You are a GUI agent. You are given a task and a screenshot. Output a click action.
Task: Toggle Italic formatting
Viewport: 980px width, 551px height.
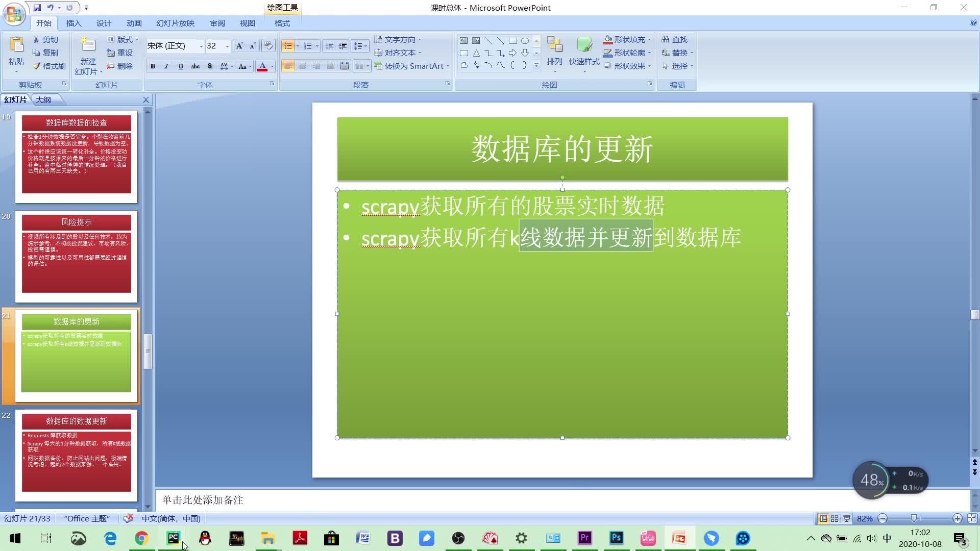166,66
